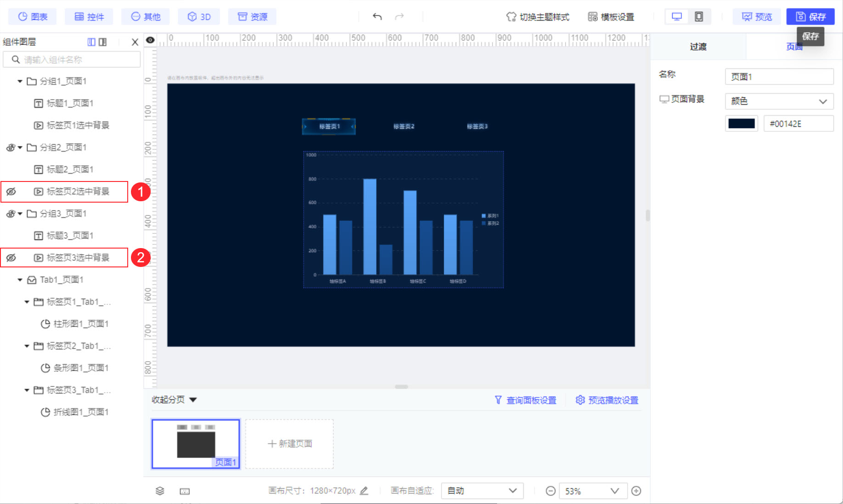
Task: Open the 控件 controls menu
Action: [x=89, y=17]
